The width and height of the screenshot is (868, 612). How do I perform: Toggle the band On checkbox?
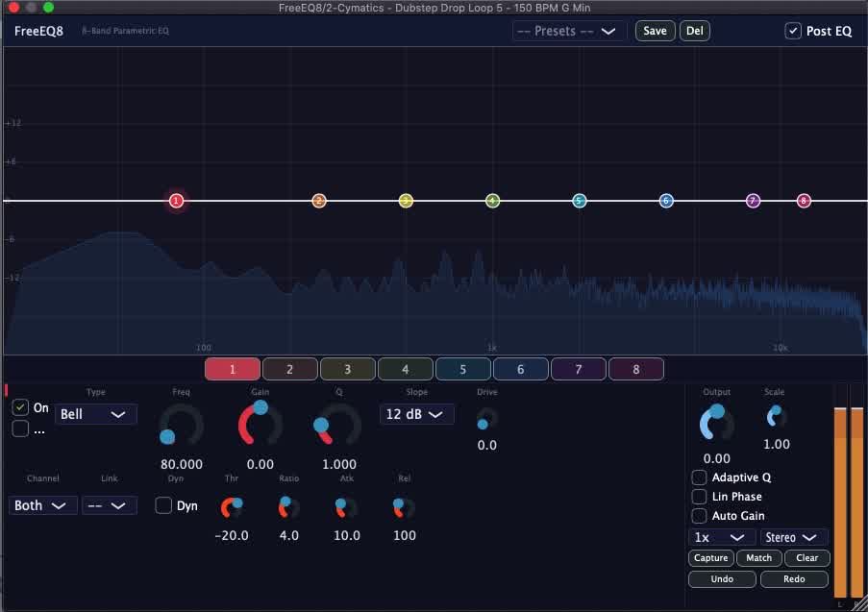[x=20, y=407]
